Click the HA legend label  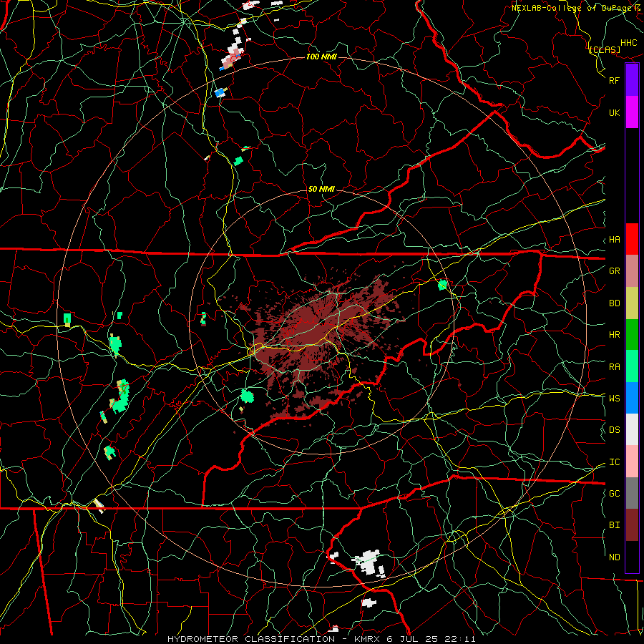pos(615,240)
